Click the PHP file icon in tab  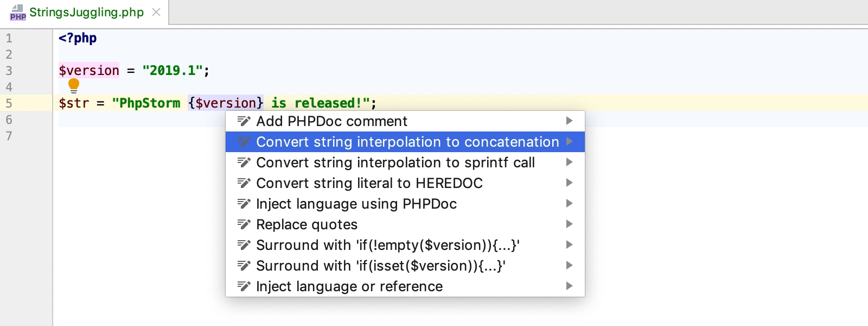click(x=18, y=12)
